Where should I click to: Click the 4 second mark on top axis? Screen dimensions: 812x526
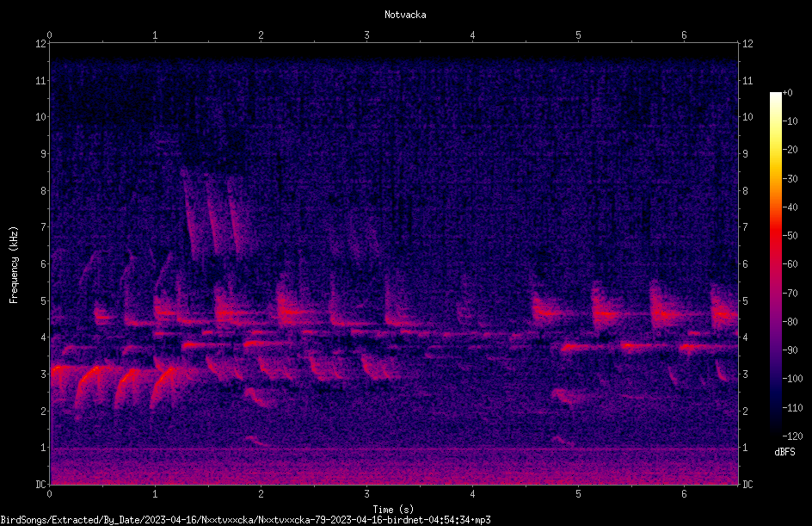(472, 34)
